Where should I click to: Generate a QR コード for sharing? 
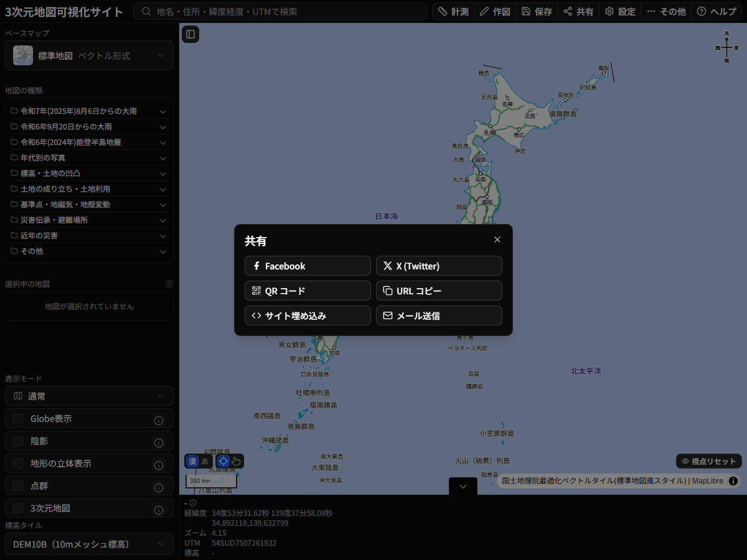(x=308, y=291)
